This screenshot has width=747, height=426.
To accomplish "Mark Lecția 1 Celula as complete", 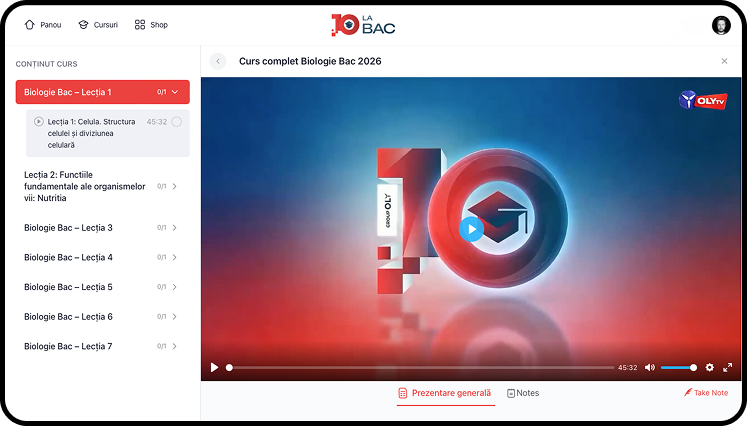I will point(177,122).
